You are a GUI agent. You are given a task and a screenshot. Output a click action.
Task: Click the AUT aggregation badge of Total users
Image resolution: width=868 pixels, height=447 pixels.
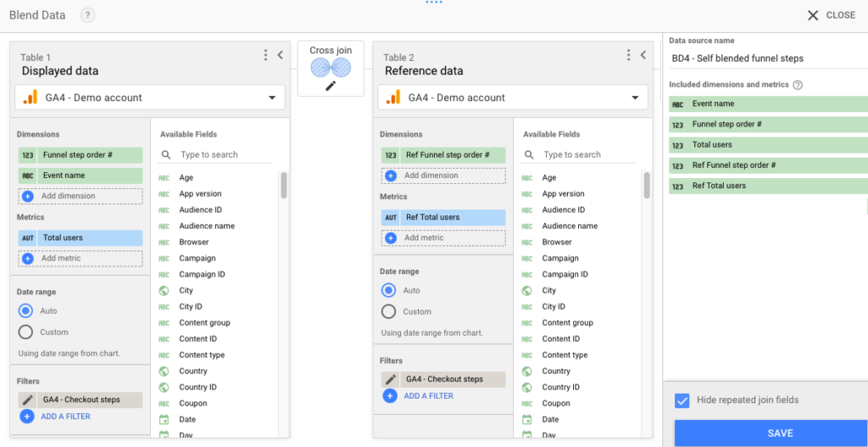point(28,237)
